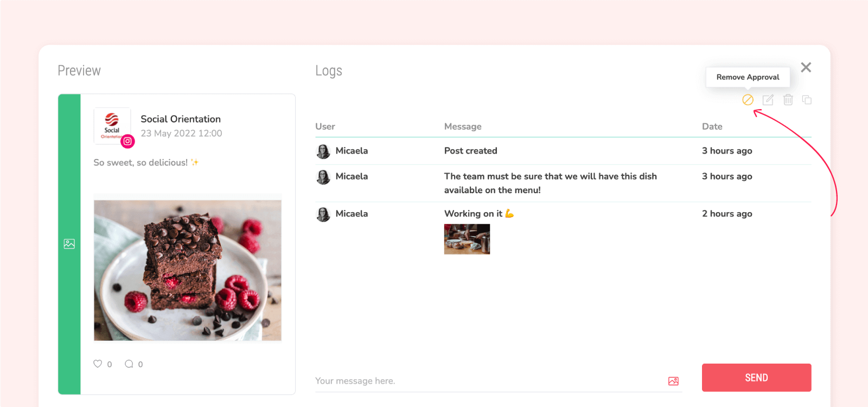Attach an image to the message
The height and width of the screenshot is (407, 868).
pos(673,381)
